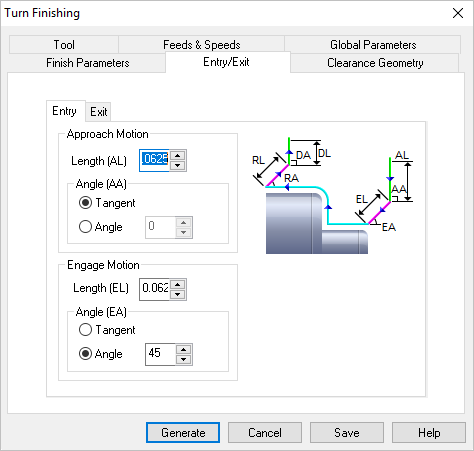Decrease the Approach Angle (AA) value

184,232
